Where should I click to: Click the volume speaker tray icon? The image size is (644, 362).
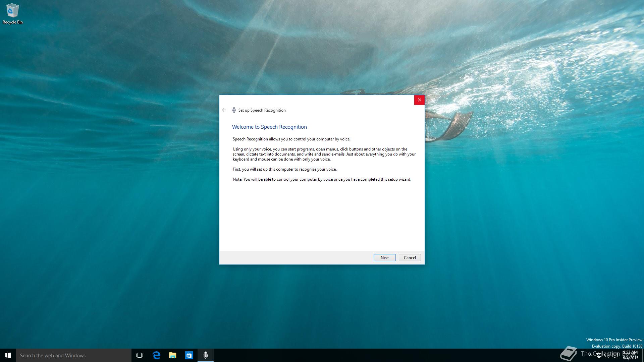pos(607,355)
